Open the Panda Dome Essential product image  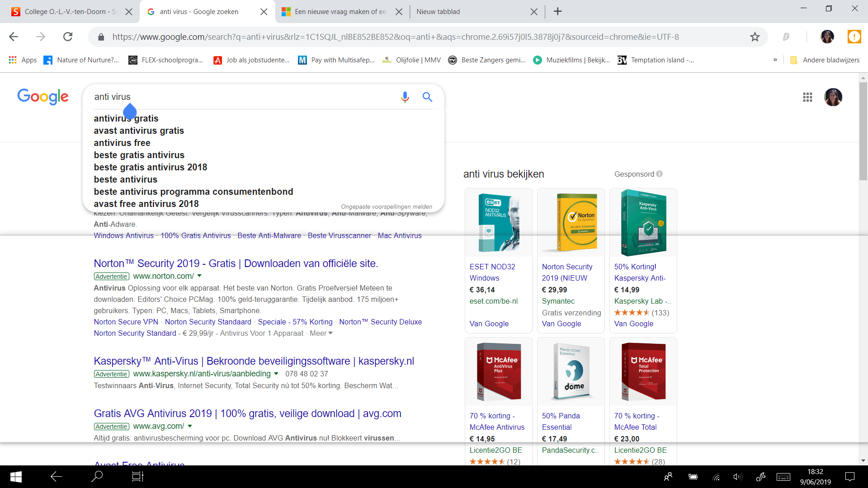(x=571, y=371)
